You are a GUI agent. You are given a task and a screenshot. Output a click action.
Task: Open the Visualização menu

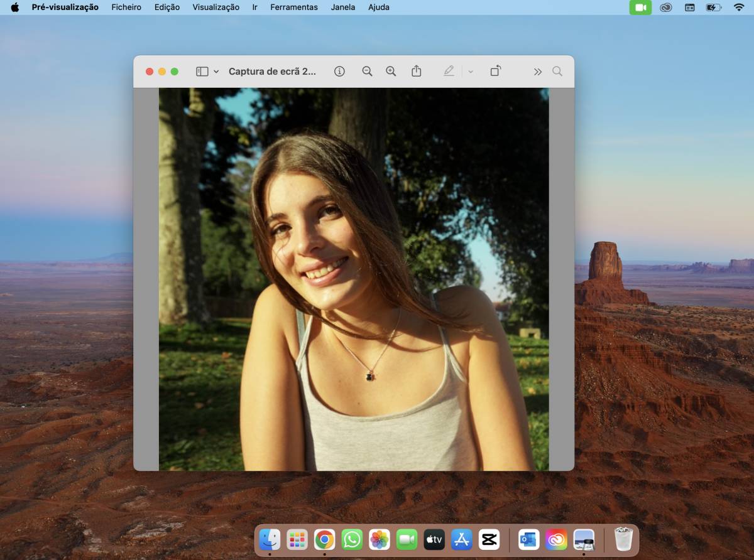(216, 8)
